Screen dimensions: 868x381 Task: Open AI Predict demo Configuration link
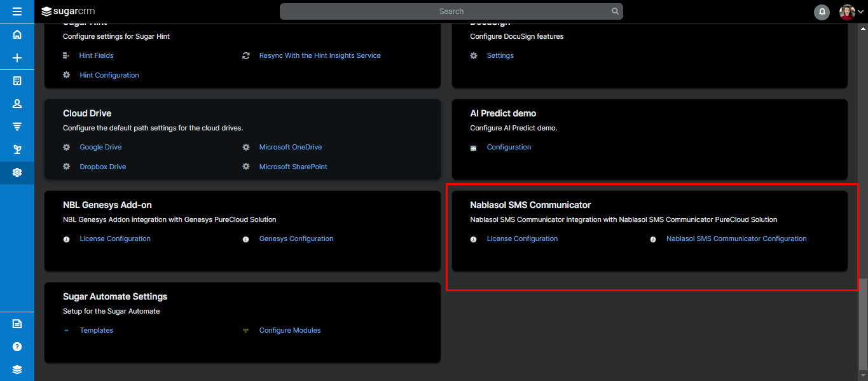tap(509, 147)
